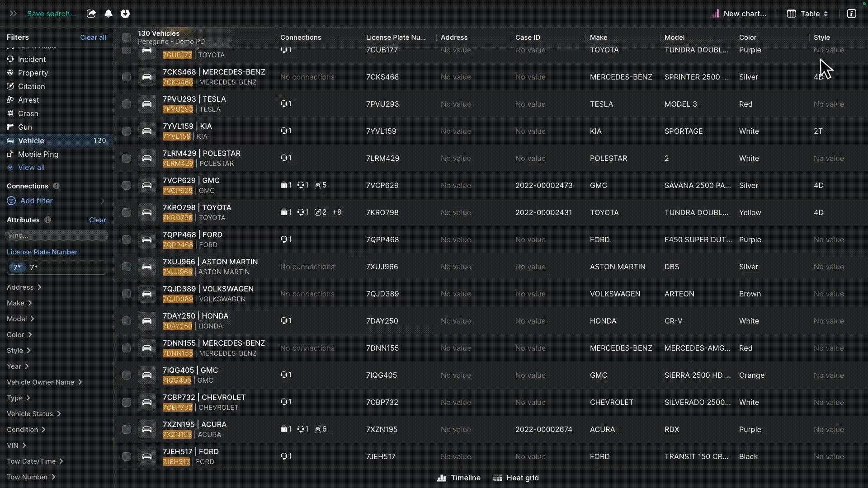Expand the Make attribute filter
The width and height of the screenshot is (868, 488).
[19, 303]
